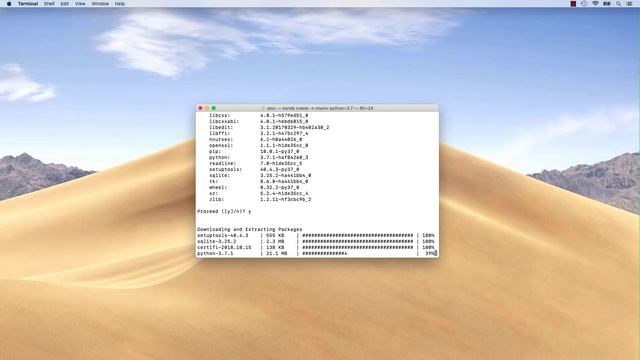Viewport: 640px width, 360px height.
Task: Click the 'libcxxabi:' package line
Action: (258, 121)
